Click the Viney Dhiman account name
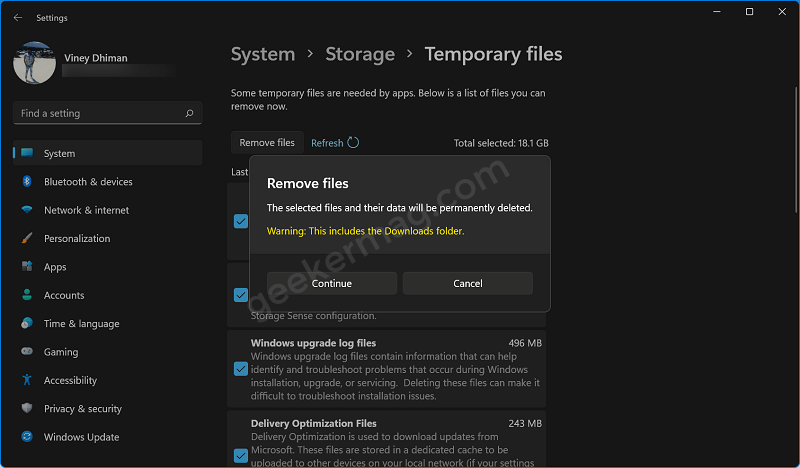The height and width of the screenshot is (468, 800). click(x=96, y=58)
